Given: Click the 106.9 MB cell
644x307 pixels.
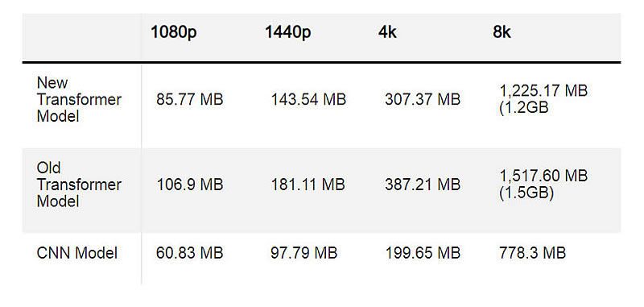Looking at the screenshot, I should click(x=190, y=185).
